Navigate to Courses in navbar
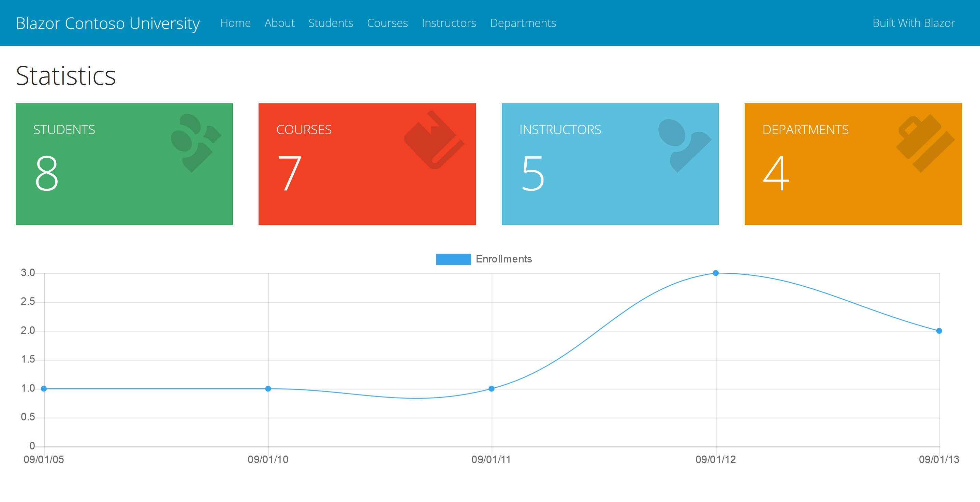Screen dimensions: 980x502 pyautogui.click(x=387, y=23)
